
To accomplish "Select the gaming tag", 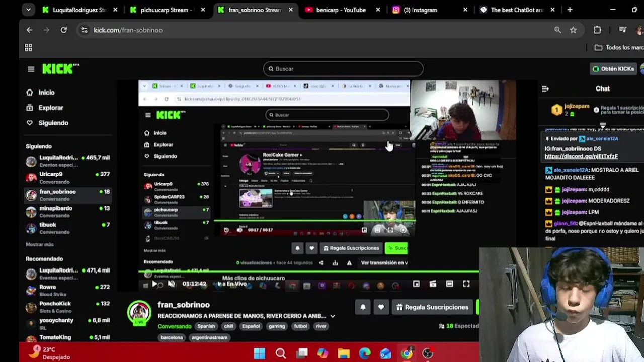I will point(277,326).
